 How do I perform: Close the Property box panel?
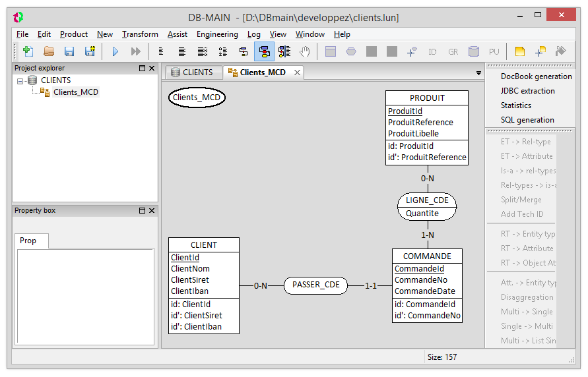click(152, 211)
